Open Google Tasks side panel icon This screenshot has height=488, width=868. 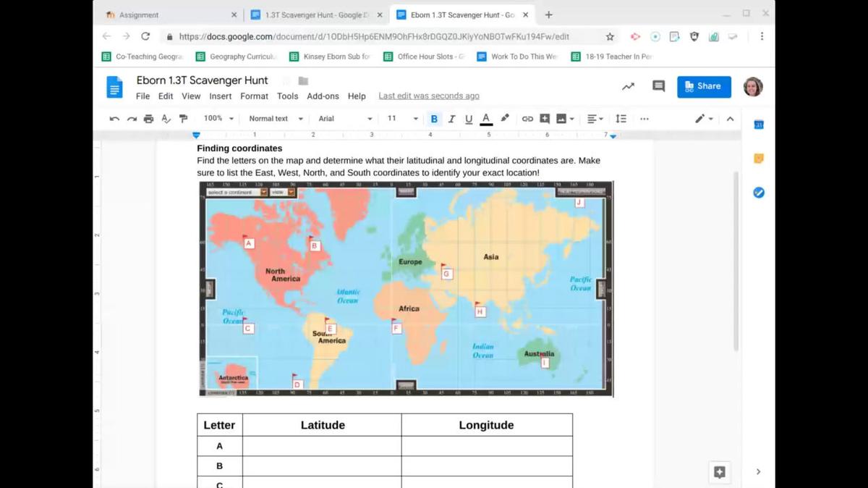tap(758, 193)
